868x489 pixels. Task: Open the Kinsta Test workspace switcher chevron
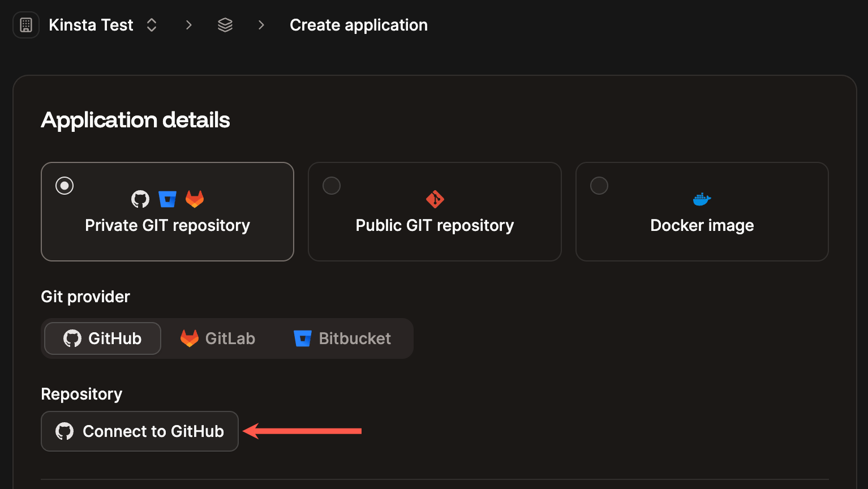[151, 24]
